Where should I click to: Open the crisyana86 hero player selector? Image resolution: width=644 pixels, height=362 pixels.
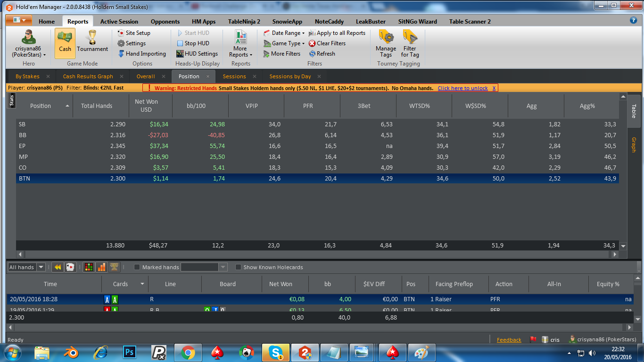29,43
